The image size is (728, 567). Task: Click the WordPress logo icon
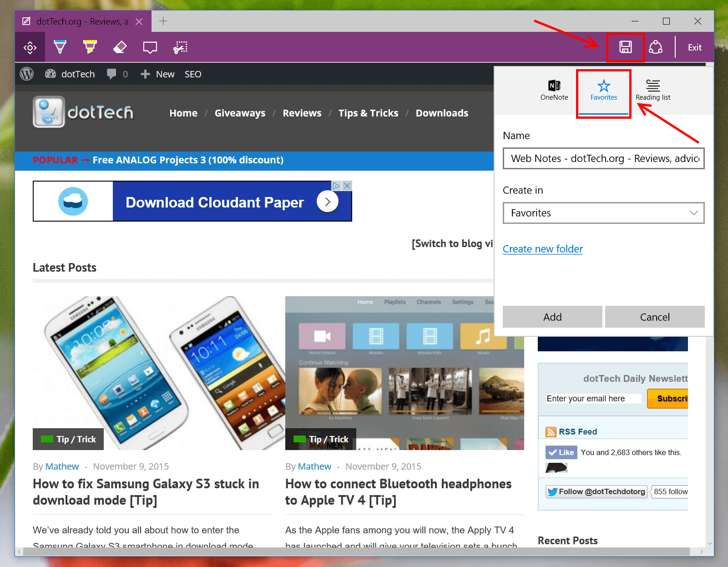coord(27,74)
